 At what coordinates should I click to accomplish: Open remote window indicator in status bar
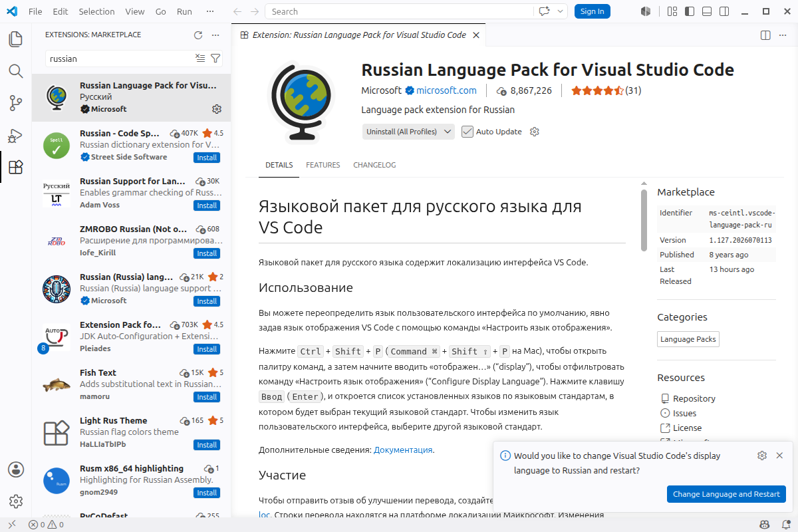coord(11,525)
